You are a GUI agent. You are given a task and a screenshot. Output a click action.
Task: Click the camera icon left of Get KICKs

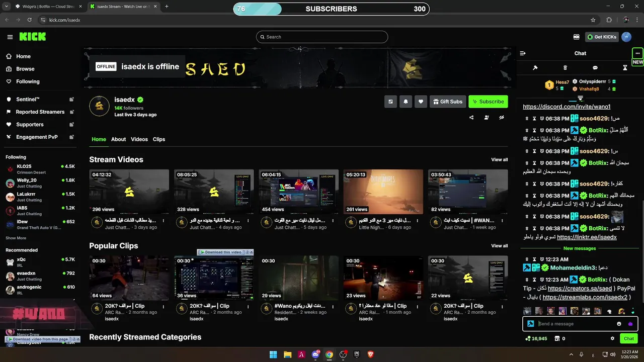[x=577, y=37]
